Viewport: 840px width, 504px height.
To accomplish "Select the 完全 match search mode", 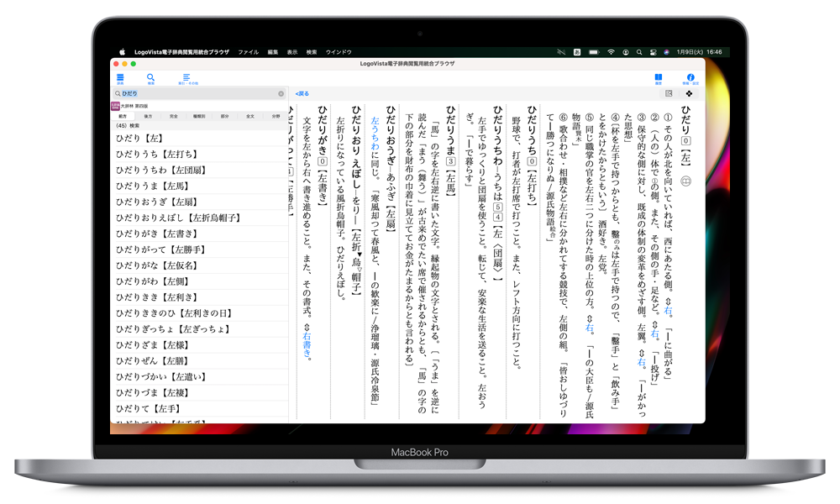I will 174,116.
